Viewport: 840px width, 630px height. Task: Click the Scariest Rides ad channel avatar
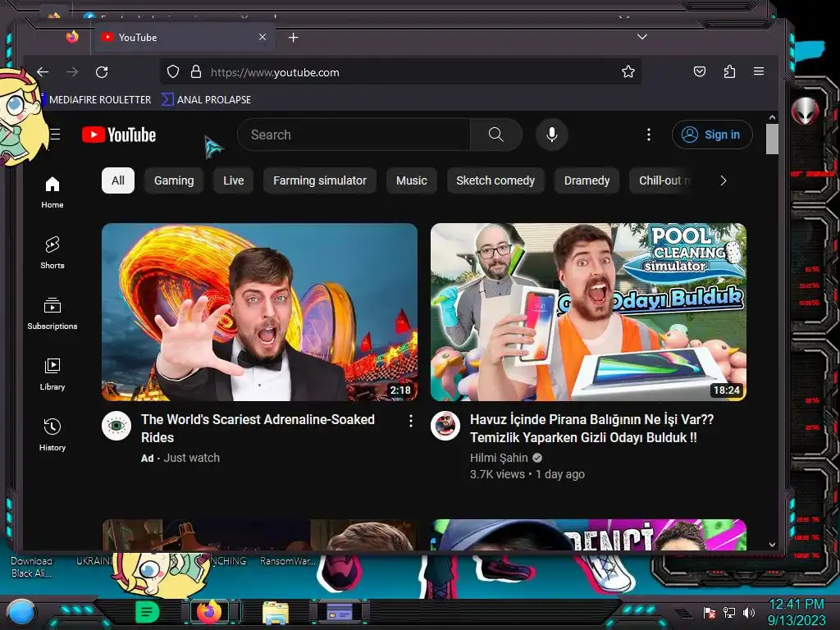116,426
